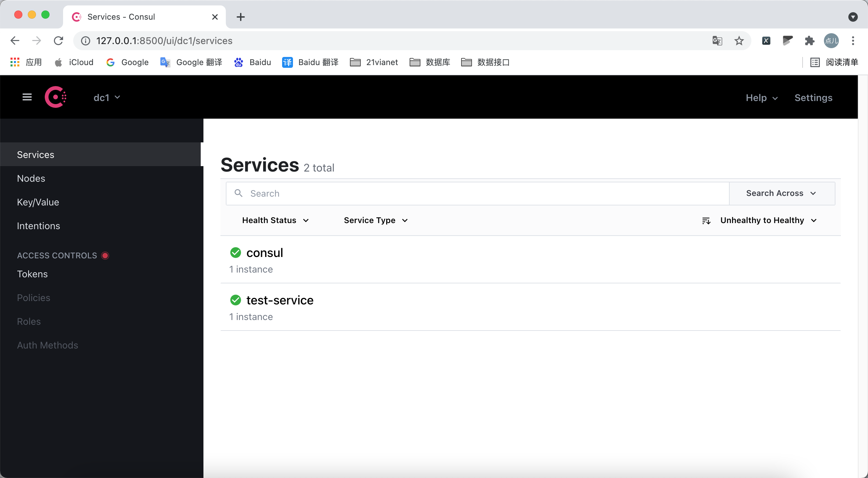Click the green health check icon next to consul
This screenshot has width=868, height=478.
tap(236, 252)
